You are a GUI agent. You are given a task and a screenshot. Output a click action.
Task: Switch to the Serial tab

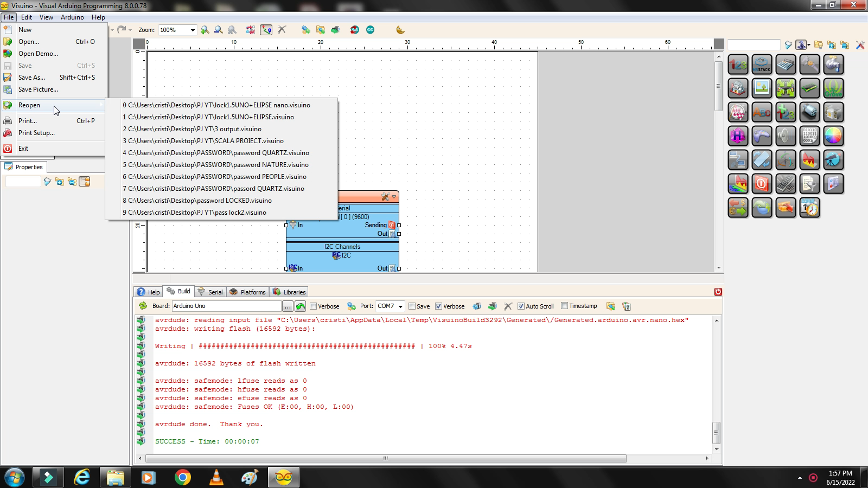(x=210, y=292)
